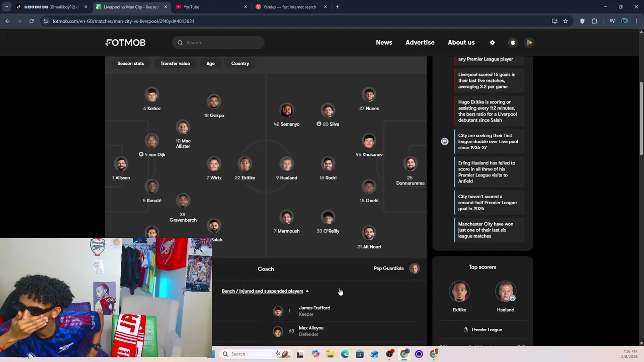
Task: Open Outlook from taskbar
Action: tap(374, 354)
